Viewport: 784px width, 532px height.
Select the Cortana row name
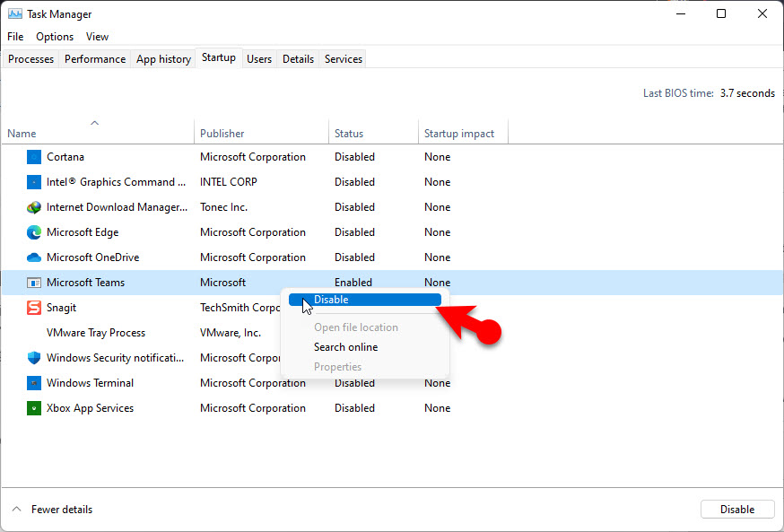[65, 157]
